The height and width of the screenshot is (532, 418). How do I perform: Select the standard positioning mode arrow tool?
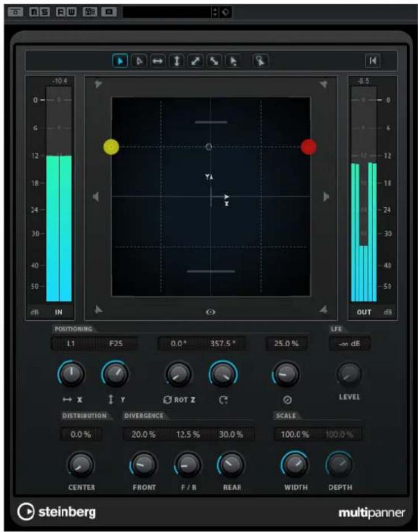[120, 61]
